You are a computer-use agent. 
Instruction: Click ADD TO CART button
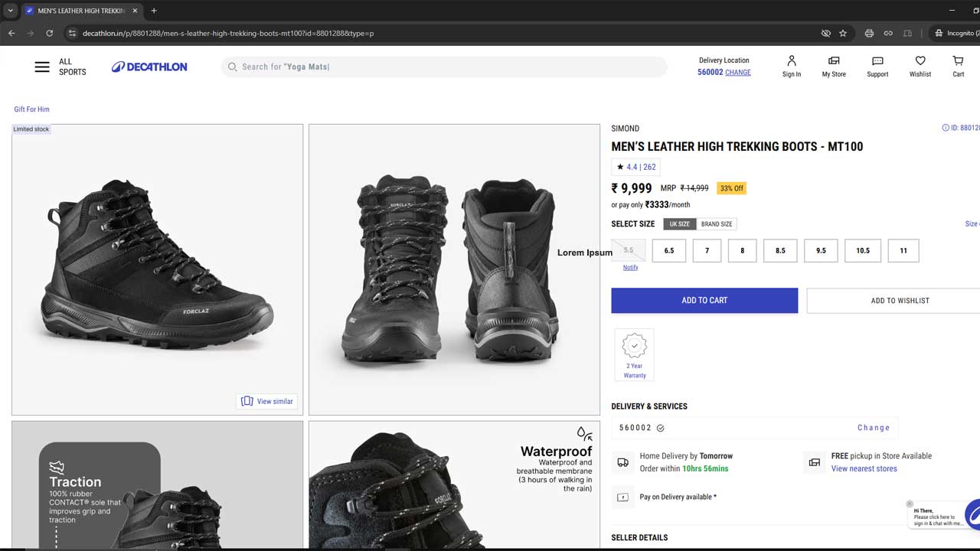coord(704,300)
